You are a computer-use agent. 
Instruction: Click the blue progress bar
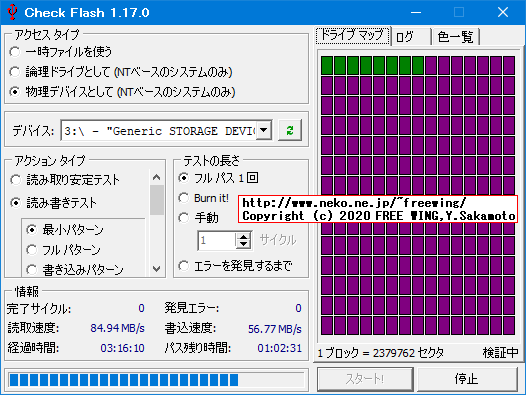click(156, 380)
